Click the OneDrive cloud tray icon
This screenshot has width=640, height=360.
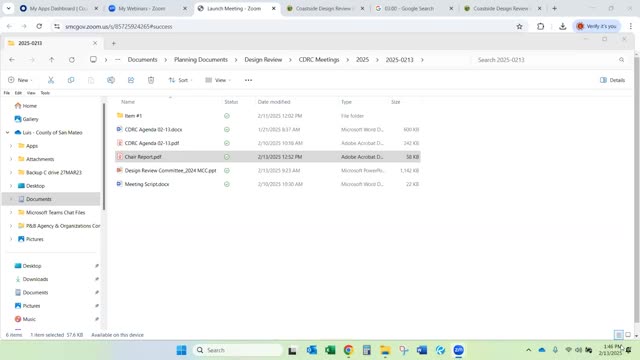542,350
